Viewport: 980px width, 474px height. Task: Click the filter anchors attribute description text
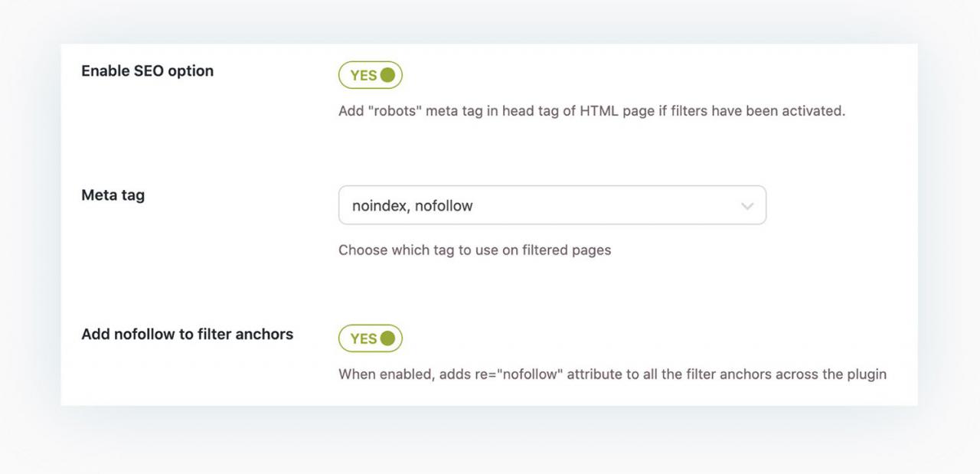(x=612, y=374)
